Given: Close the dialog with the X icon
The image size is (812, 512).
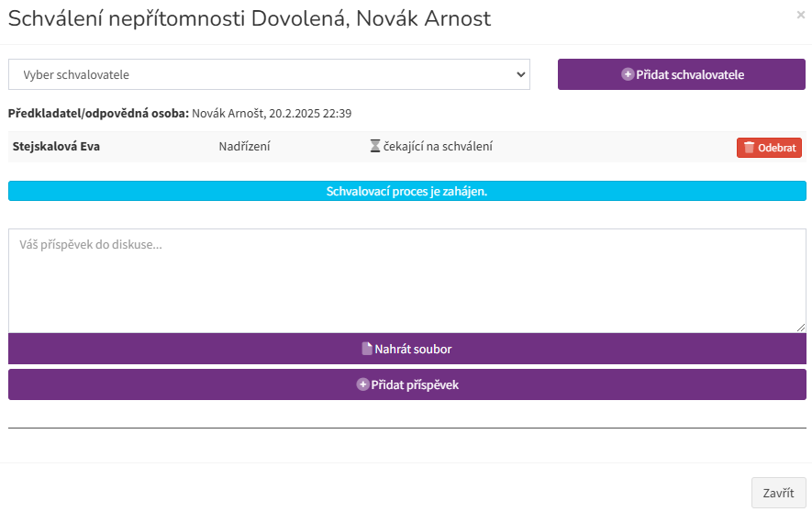Looking at the screenshot, I should pos(801,15).
